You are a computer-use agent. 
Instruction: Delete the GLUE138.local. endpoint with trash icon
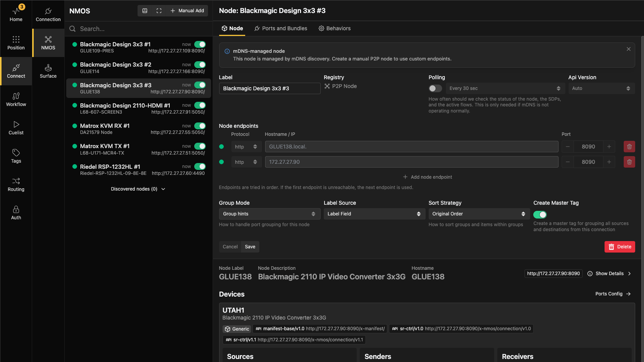(629, 147)
